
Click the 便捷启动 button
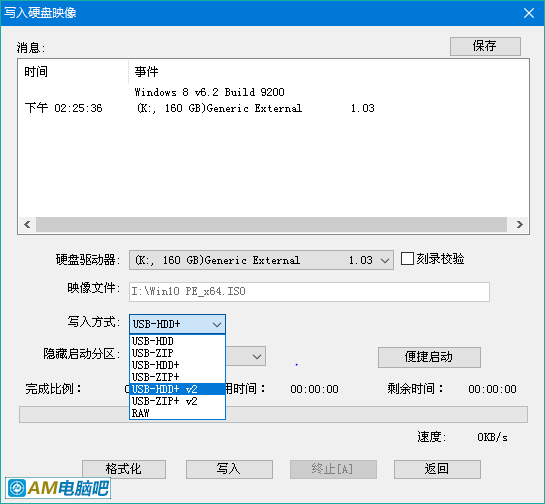429,357
